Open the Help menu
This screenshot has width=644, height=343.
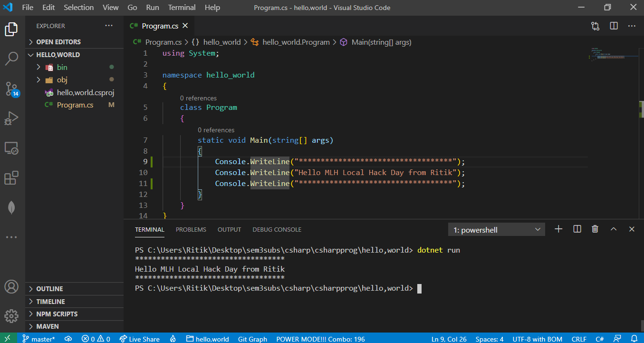[212, 8]
